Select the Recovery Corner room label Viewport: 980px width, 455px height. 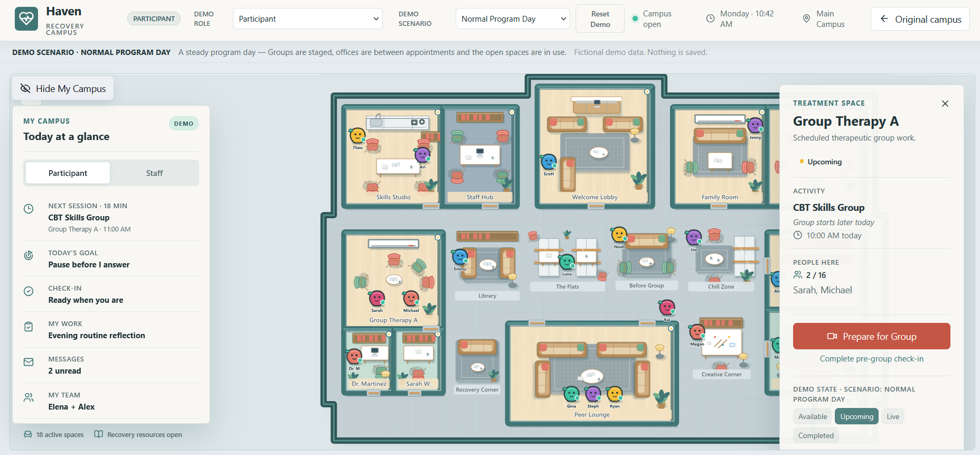coord(477,390)
